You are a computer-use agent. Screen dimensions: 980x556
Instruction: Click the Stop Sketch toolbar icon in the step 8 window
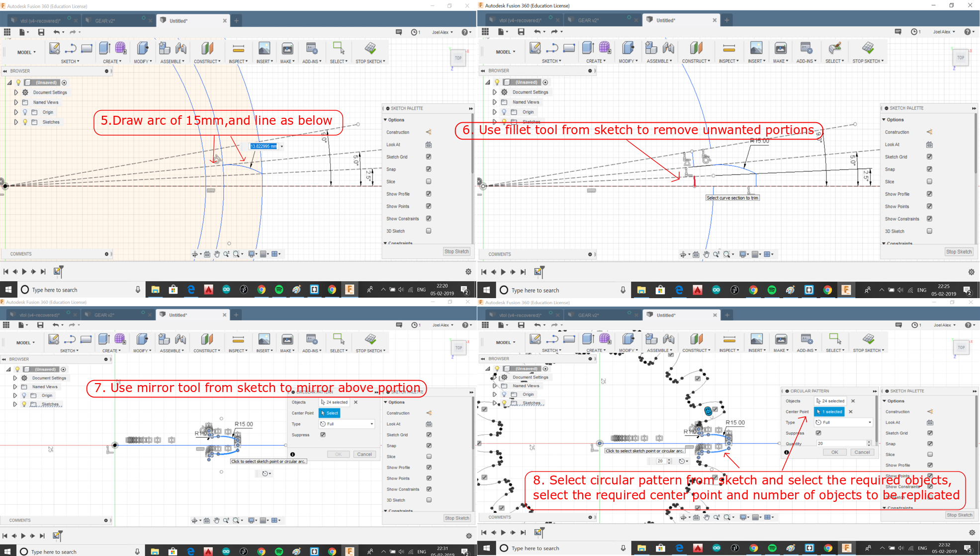point(868,339)
